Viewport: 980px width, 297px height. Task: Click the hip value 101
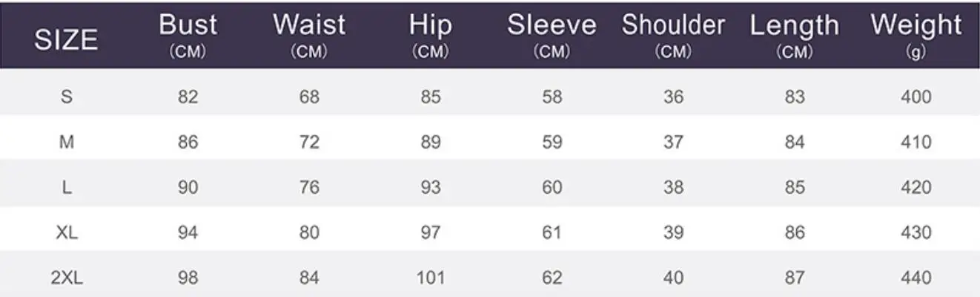(430, 278)
